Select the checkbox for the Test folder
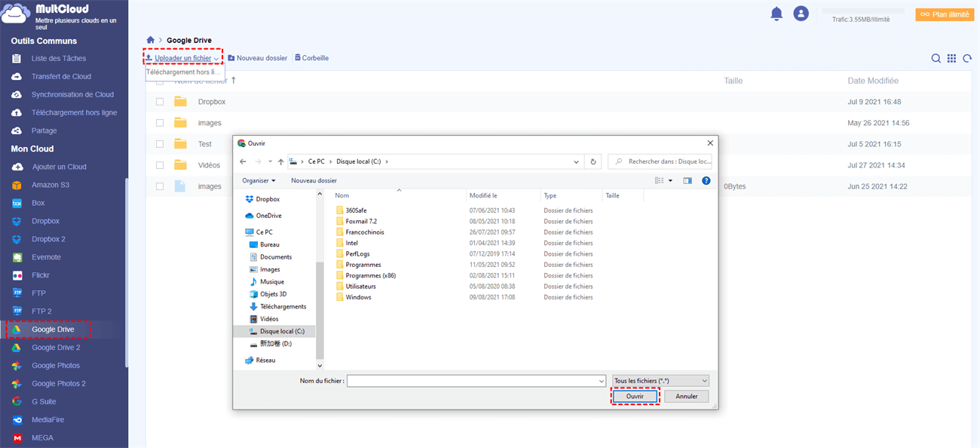The width and height of the screenshot is (980, 448). (x=160, y=144)
